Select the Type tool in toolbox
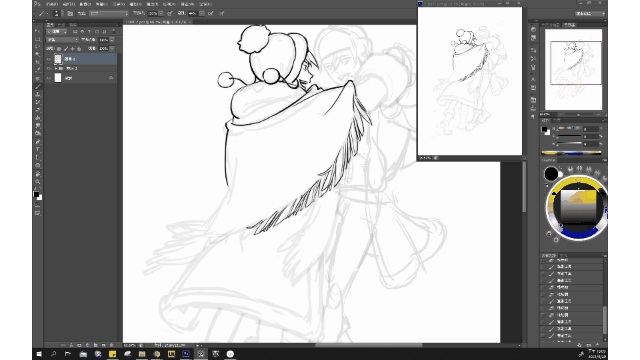This screenshot has width=640, height=360. 38,149
